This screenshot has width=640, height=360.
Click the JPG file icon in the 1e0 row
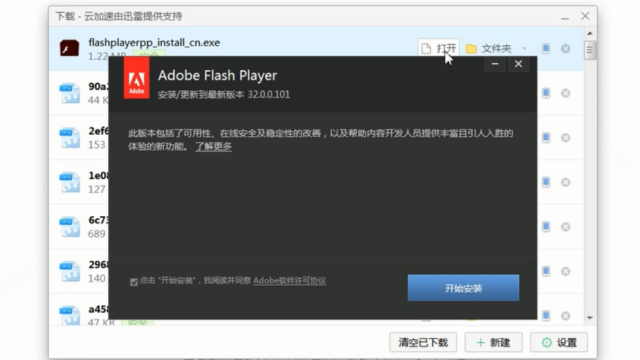click(x=70, y=182)
